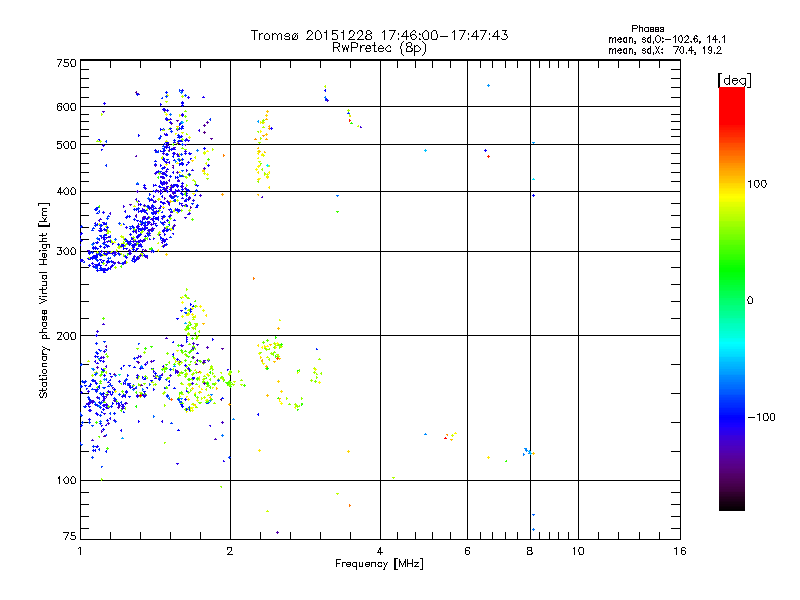800x600 pixels.
Task: Click the '100' colorbar tick label
Action: tap(757, 184)
